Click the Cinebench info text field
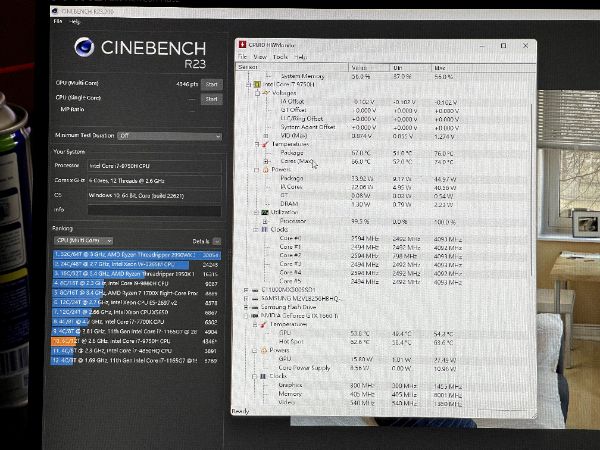This screenshot has width=600, height=450. (x=155, y=210)
